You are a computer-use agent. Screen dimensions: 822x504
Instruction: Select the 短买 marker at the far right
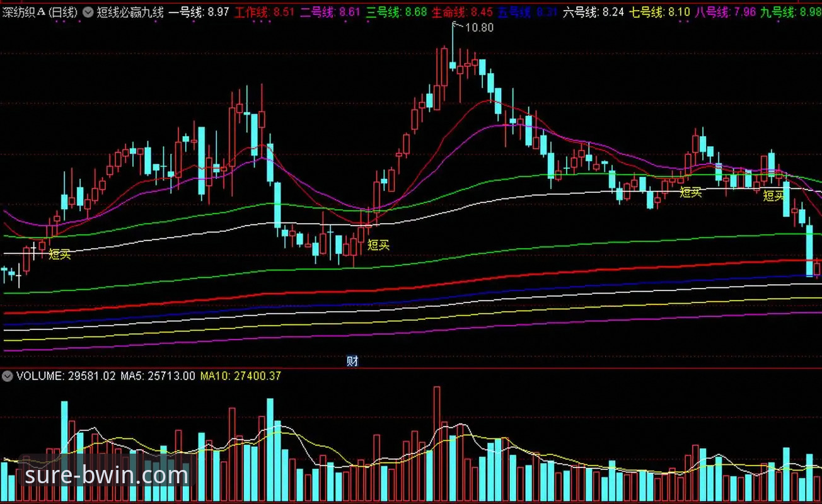(x=774, y=196)
